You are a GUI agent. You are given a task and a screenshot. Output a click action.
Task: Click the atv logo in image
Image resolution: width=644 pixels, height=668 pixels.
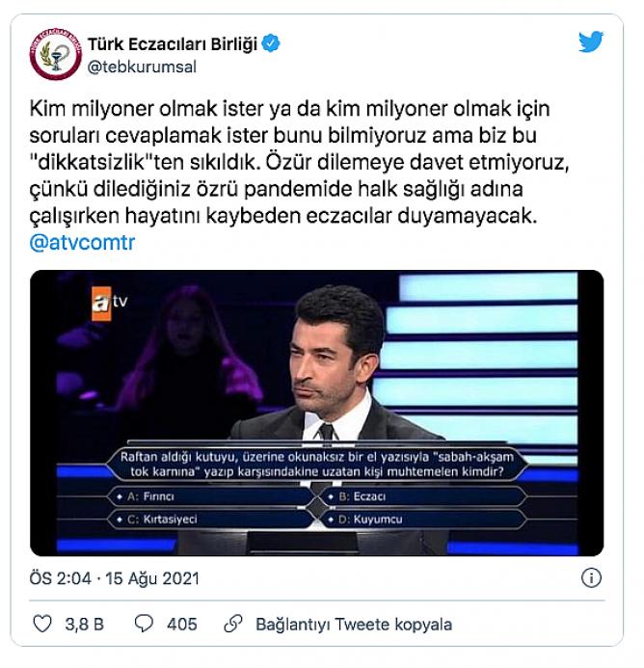click(x=110, y=303)
